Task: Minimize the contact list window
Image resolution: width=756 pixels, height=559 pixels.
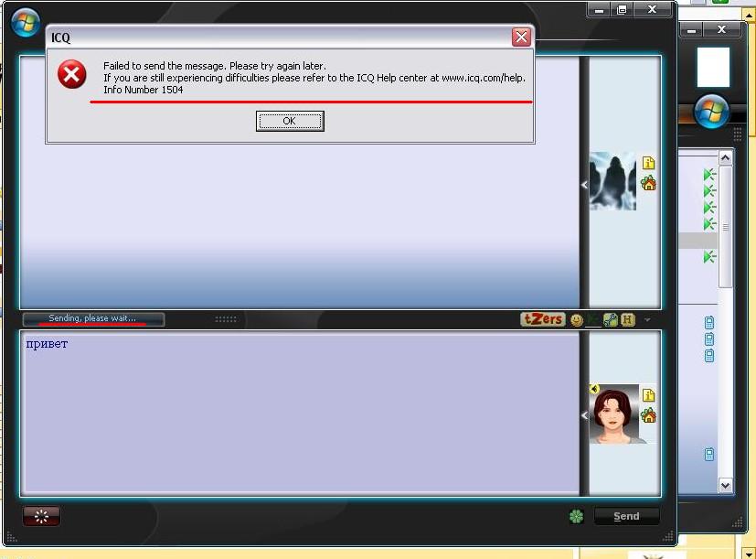Action: [x=691, y=30]
